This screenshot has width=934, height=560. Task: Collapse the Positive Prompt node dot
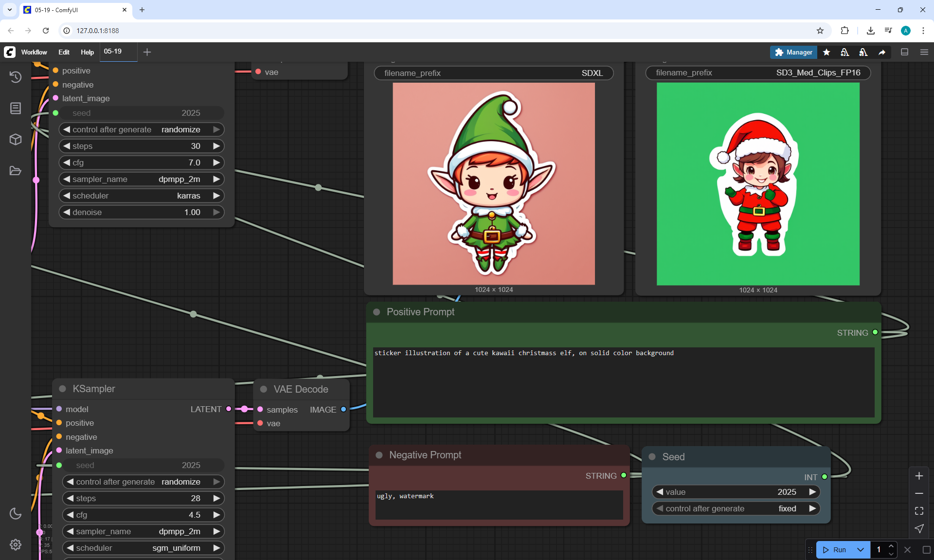click(x=377, y=312)
